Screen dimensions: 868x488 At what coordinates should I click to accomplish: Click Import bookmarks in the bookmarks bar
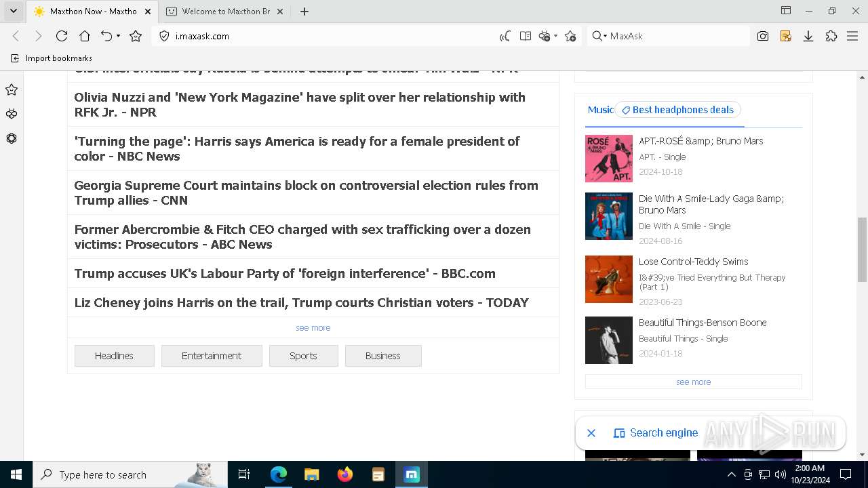(52, 58)
